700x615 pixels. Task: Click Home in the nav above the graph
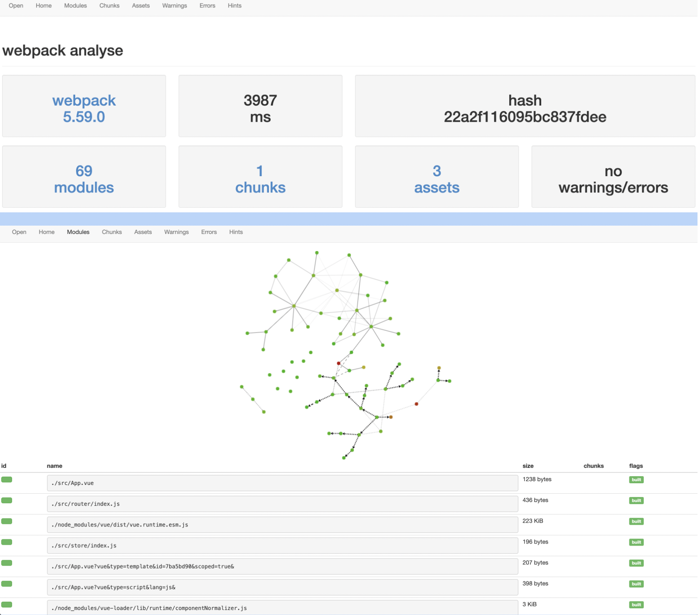(x=47, y=232)
